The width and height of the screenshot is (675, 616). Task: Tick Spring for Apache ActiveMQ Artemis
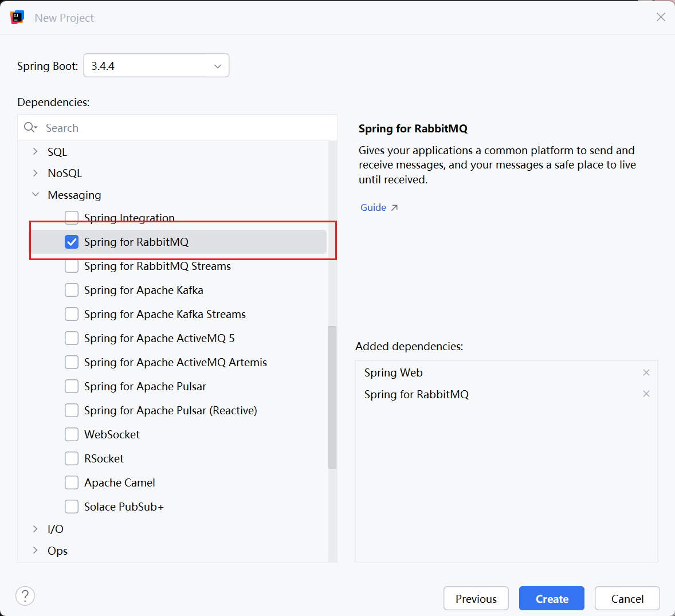pos(72,363)
